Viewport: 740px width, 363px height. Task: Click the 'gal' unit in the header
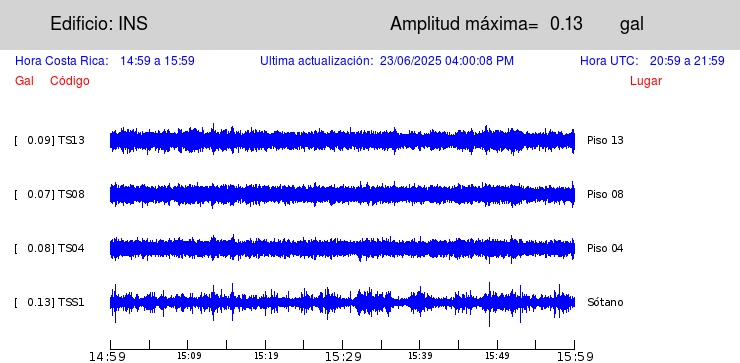tap(631, 25)
